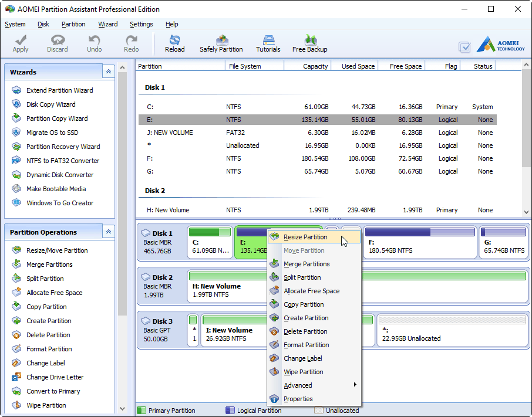Open Windows To Go Creator
The image size is (532, 417).
click(60, 203)
